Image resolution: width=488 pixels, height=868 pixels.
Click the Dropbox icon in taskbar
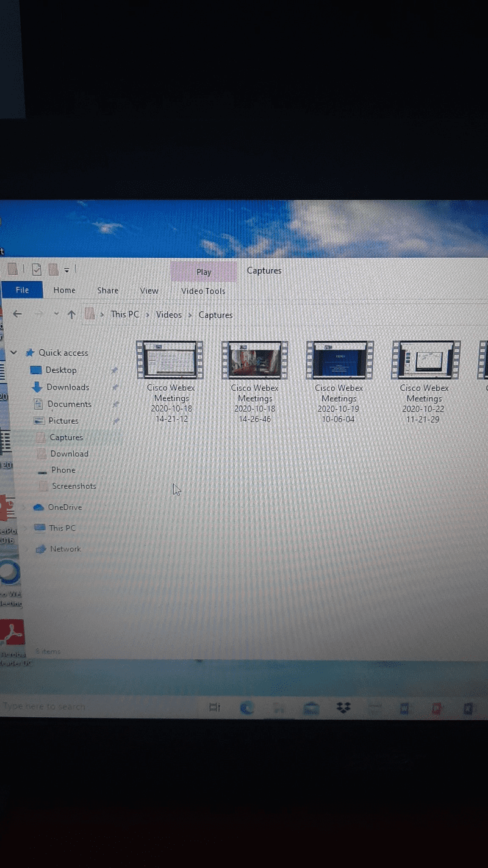tap(343, 707)
